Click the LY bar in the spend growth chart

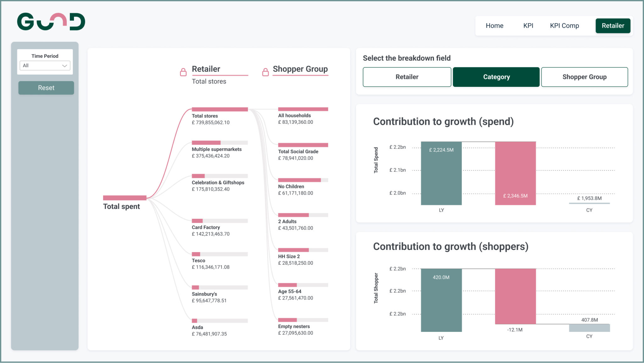tap(441, 173)
